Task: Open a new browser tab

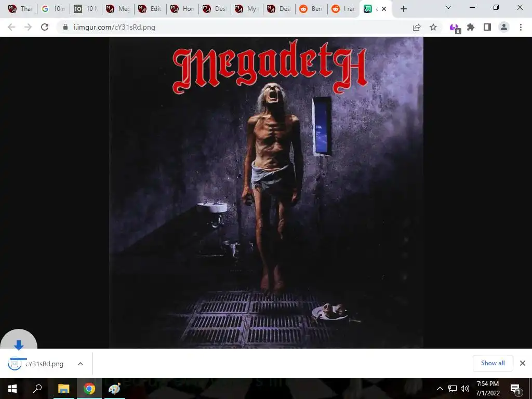Action: (x=403, y=9)
